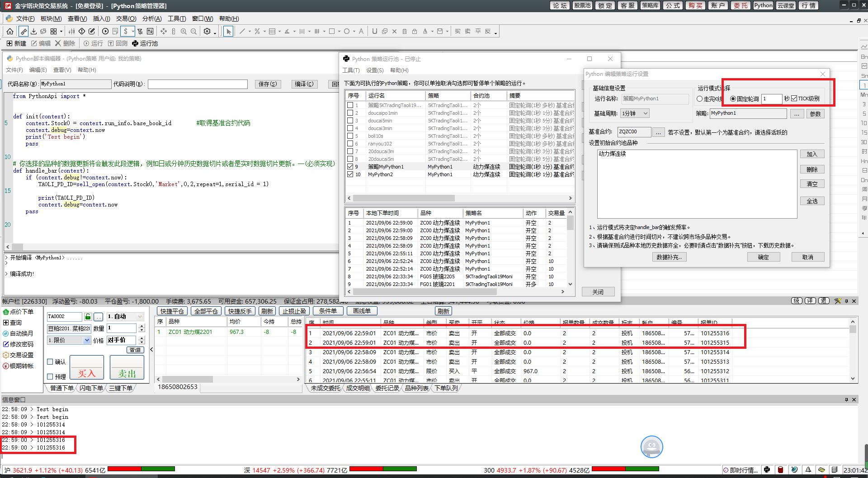This screenshot has width=868, height=478.
Task: Open the 文件(F) main menu
Action: pyautogui.click(x=25, y=19)
